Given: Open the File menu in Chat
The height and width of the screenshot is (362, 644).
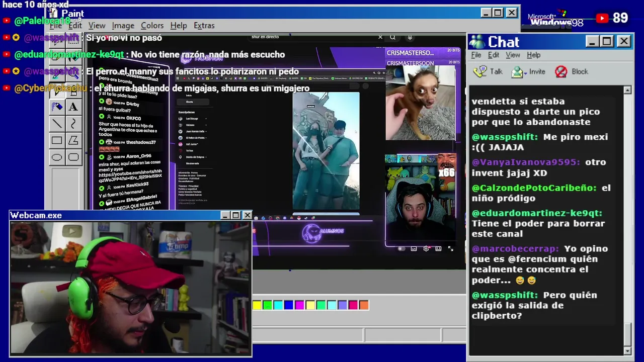Looking at the screenshot, I should click(x=476, y=55).
